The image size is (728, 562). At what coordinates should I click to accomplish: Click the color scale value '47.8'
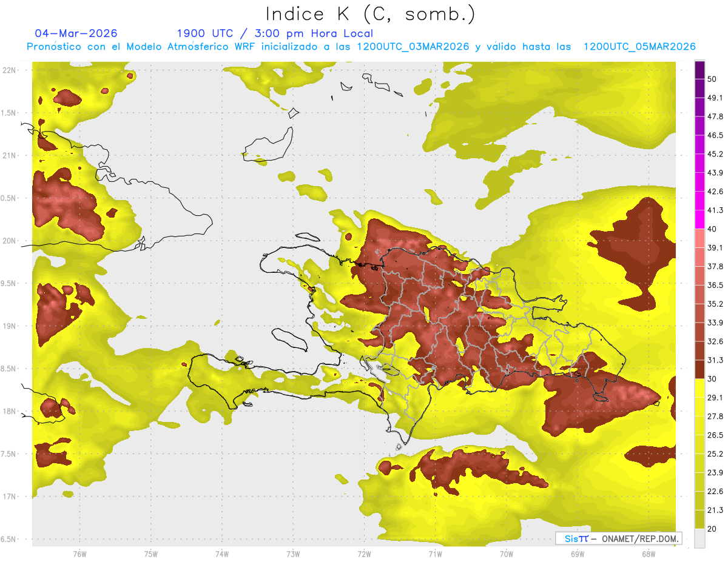[x=715, y=116]
